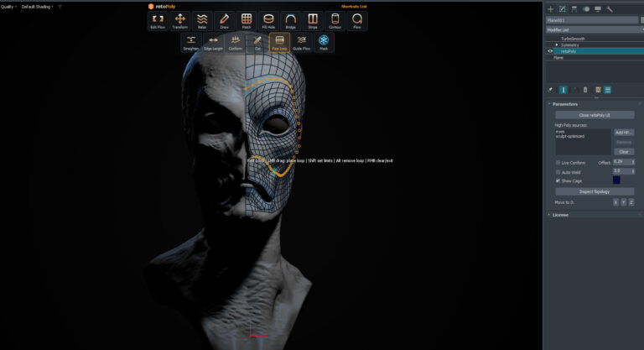Select the Edit Flow tool

point(158,21)
